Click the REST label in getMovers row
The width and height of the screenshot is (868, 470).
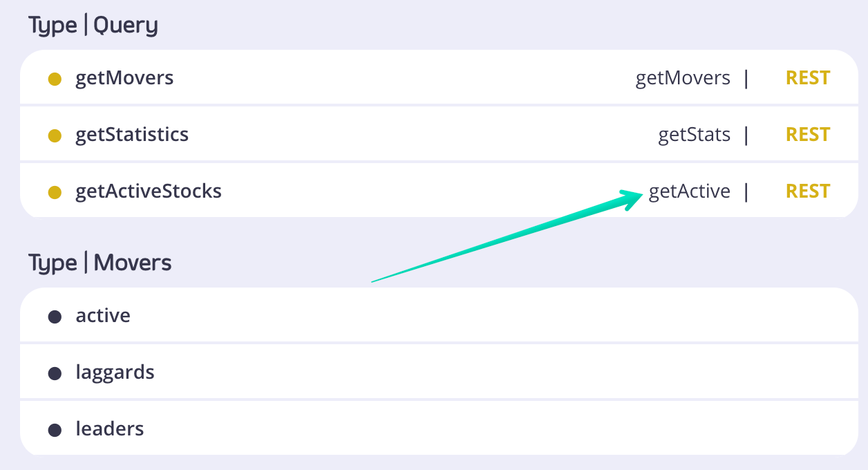(808, 78)
